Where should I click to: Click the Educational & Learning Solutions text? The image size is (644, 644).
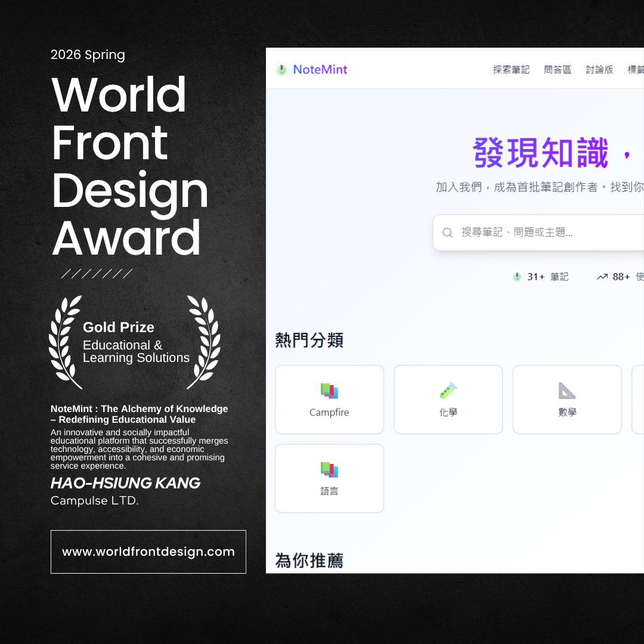[136, 351]
